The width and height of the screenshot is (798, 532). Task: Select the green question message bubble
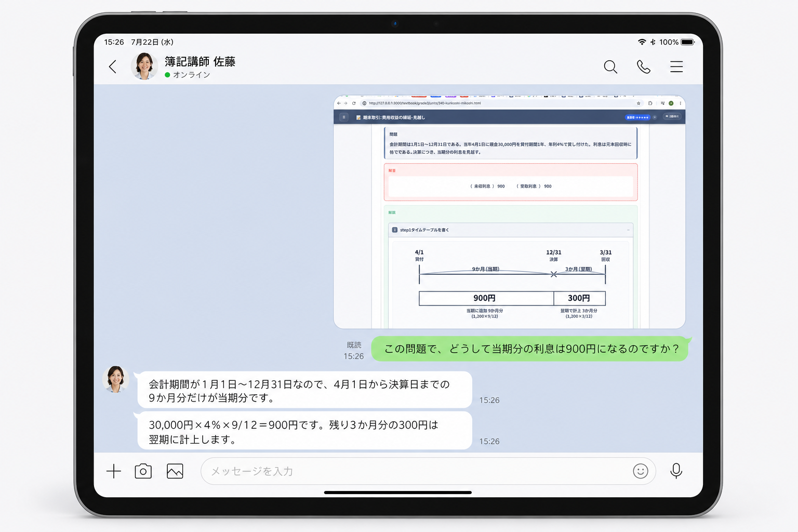531,349
